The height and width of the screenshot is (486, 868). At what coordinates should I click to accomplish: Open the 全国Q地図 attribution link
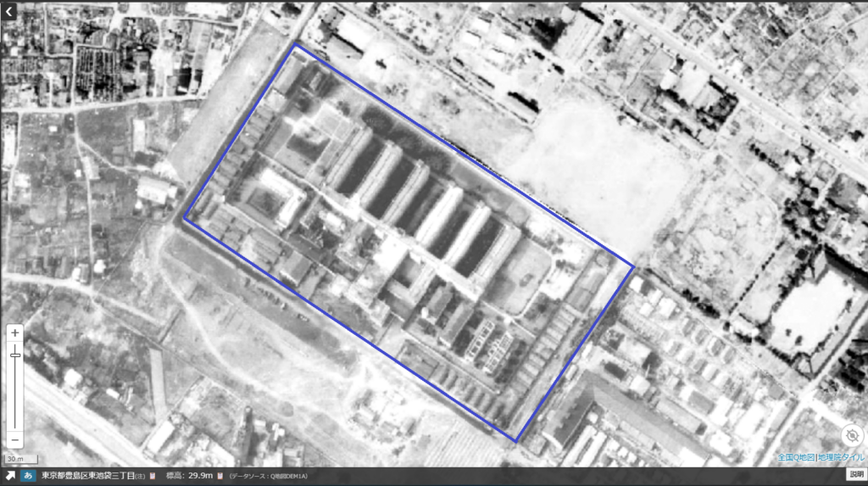[x=796, y=458]
